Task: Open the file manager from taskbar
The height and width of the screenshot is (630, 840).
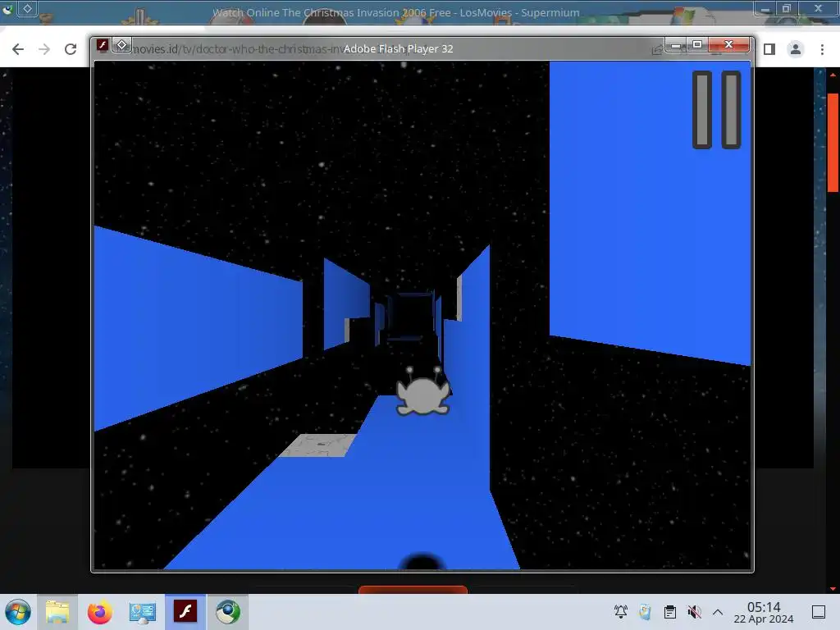Action: pos(57,612)
